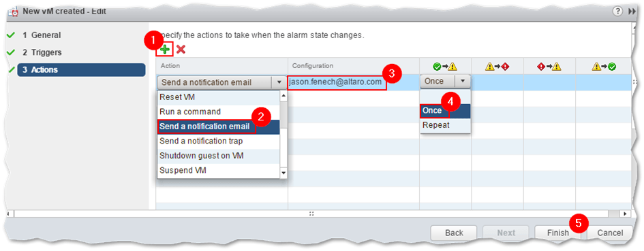Go to step 1 General
This screenshot has width=644, height=251.
click(x=42, y=35)
